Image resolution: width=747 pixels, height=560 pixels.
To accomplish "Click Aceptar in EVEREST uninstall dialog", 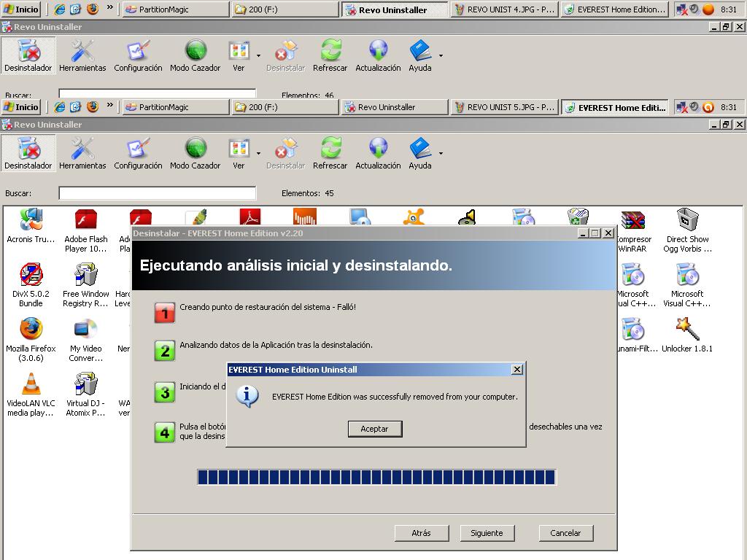I will pos(375,429).
